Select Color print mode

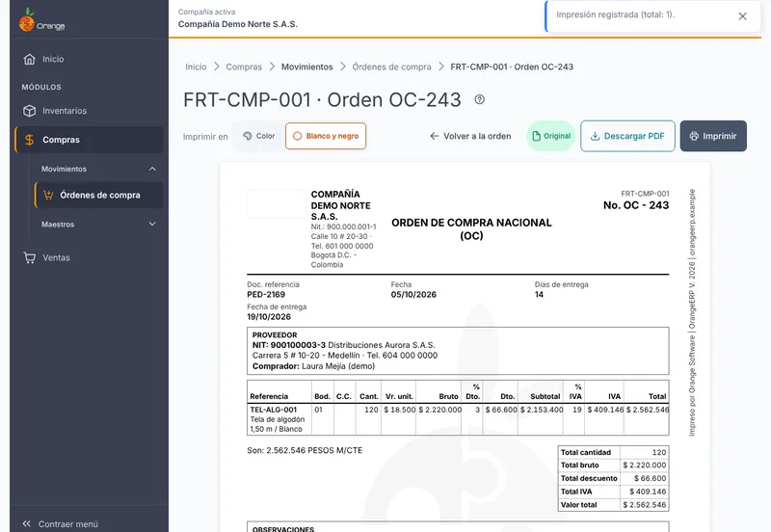(x=258, y=136)
